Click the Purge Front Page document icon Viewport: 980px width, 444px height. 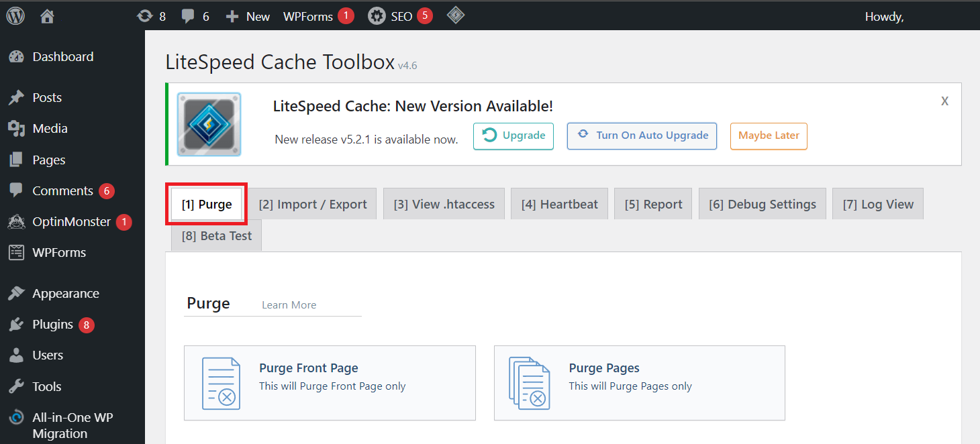pyautogui.click(x=221, y=383)
